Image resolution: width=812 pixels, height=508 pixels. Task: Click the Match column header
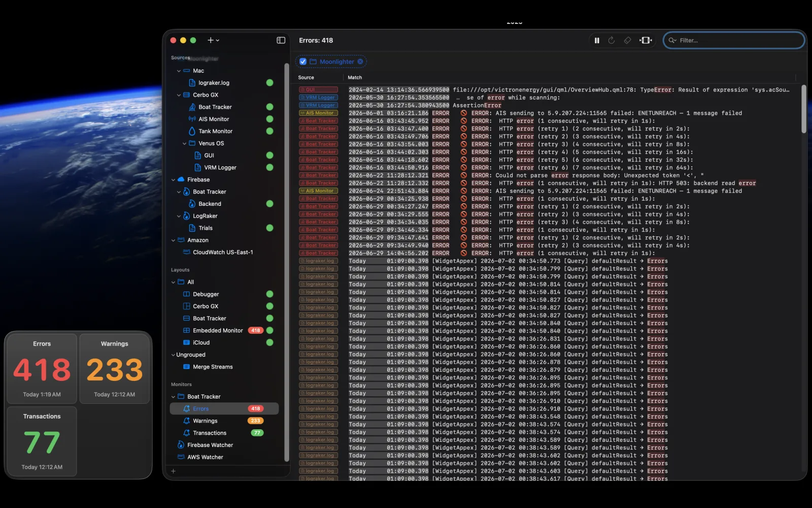click(x=355, y=78)
